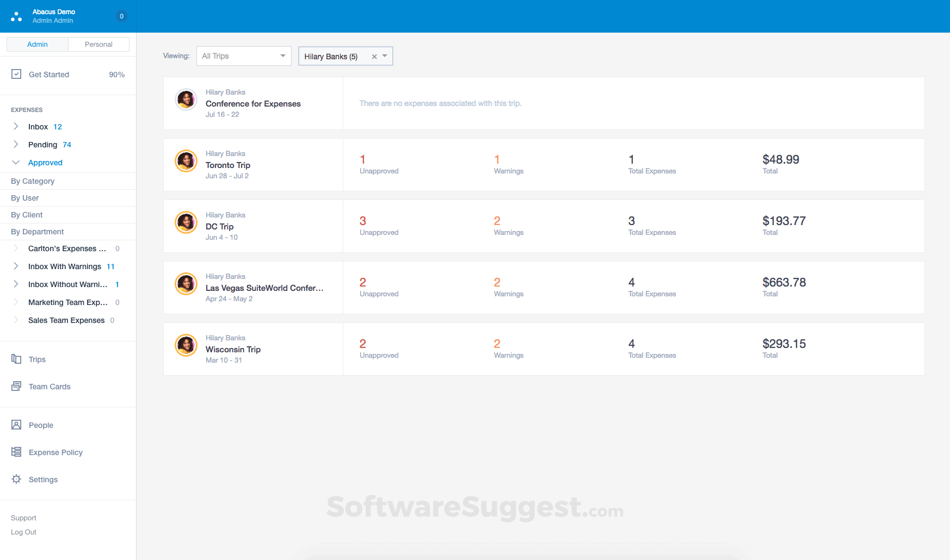The width and height of the screenshot is (950, 560).
Task: Click Pending count 74
Action: coord(67,145)
